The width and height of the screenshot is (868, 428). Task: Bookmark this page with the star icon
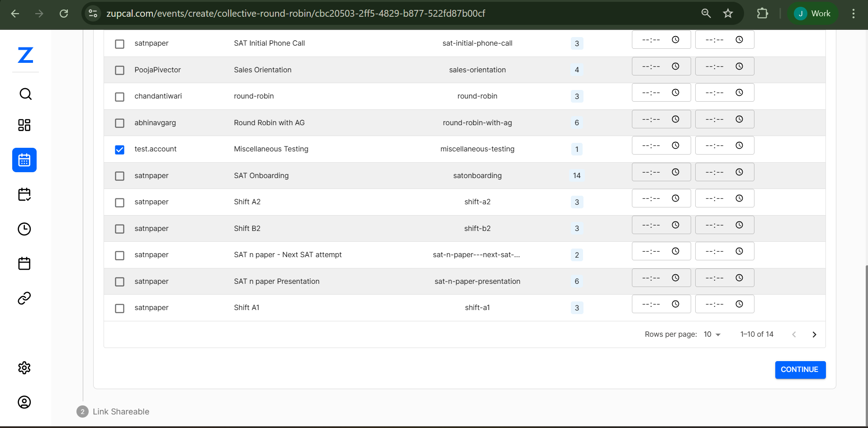pyautogui.click(x=728, y=14)
